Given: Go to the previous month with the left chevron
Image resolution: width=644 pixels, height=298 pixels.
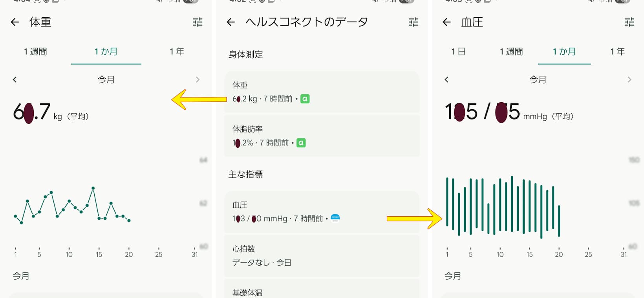Looking at the screenshot, I should pyautogui.click(x=15, y=79).
